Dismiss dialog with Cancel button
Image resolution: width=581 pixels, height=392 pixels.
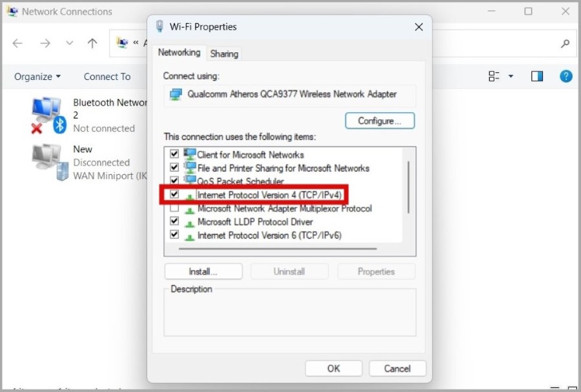(397, 368)
